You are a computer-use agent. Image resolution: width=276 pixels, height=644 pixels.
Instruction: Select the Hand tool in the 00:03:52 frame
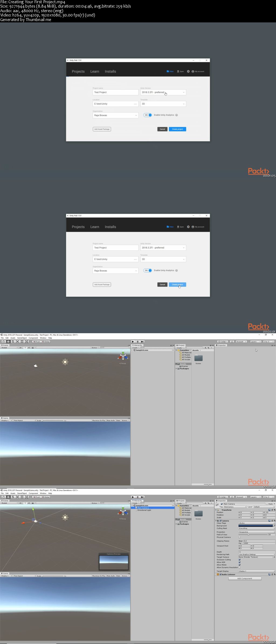(x=4, y=497)
